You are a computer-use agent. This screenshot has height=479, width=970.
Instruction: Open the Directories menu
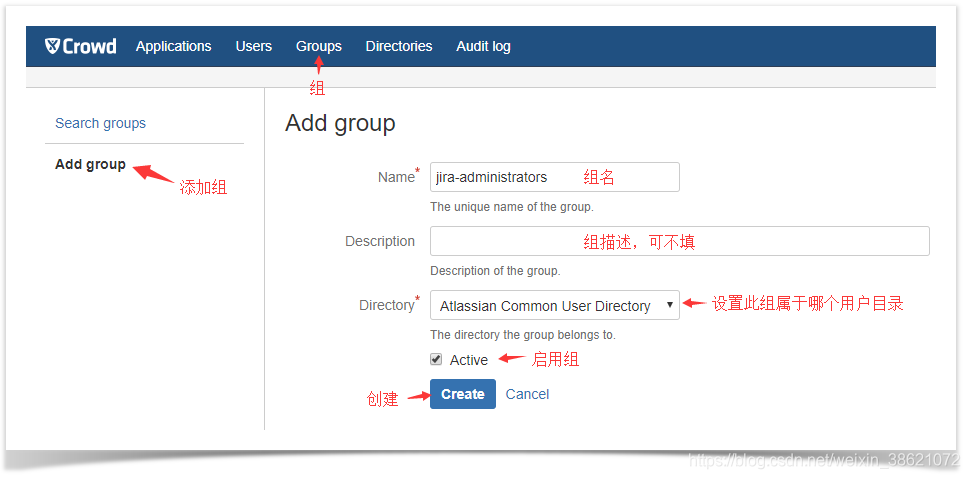pos(399,46)
